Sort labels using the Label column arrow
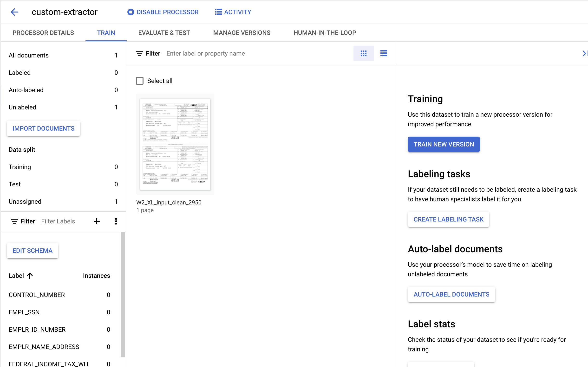The image size is (588, 367). pyautogui.click(x=30, y=276)
